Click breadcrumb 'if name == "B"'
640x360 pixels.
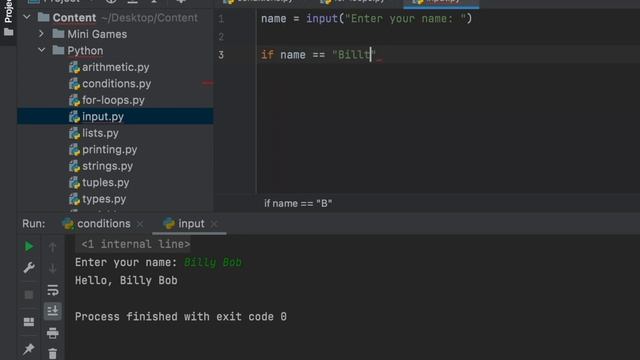298,203
